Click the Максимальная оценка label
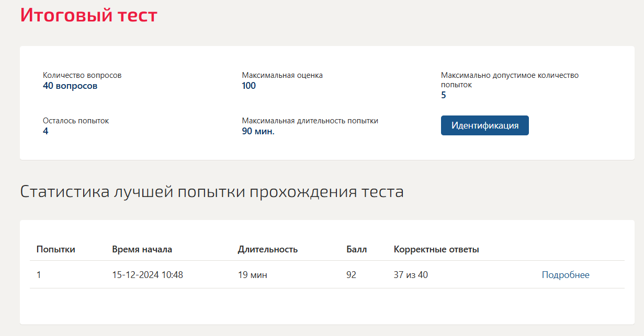644x336 pixels. (283, 75)
